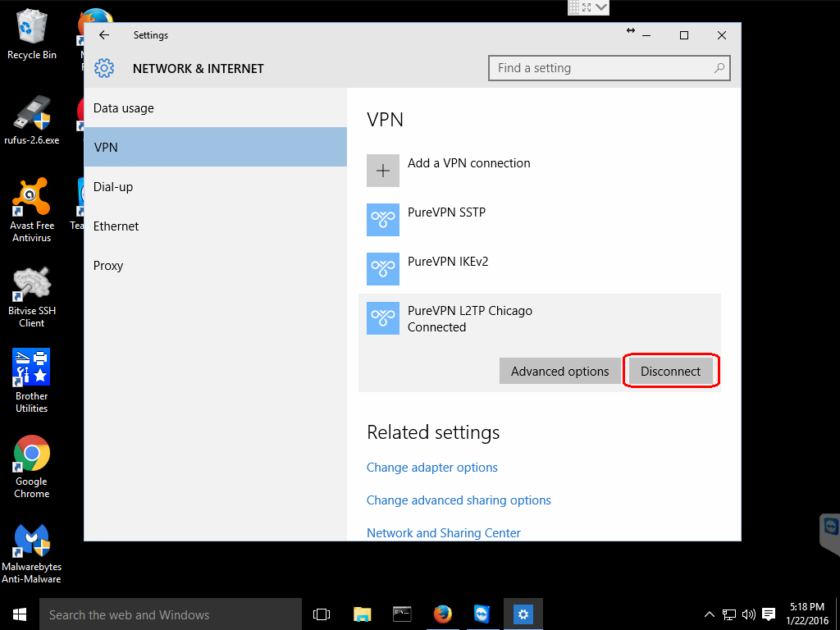Open Change adapter options link
This screenshot has width=840, height=630.
pyautogui.click(x=431, y=467)
